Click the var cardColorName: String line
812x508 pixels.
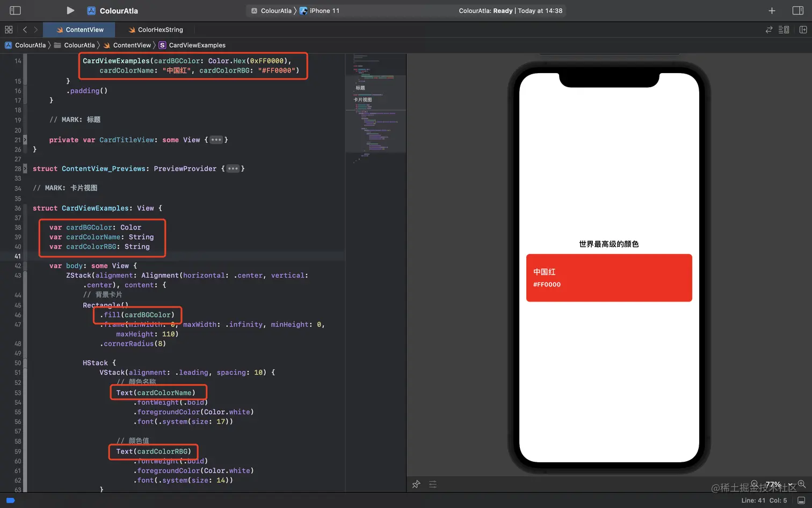pos(102,237)
